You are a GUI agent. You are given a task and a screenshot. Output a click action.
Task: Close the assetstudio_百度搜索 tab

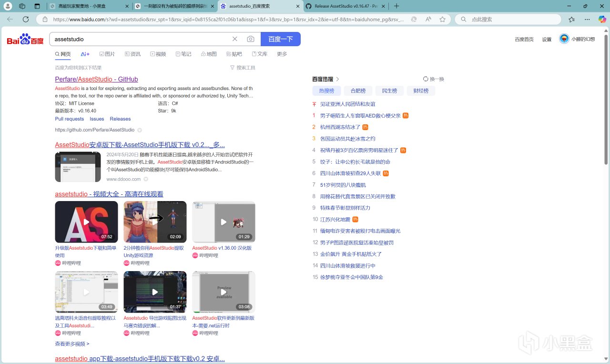298,6
